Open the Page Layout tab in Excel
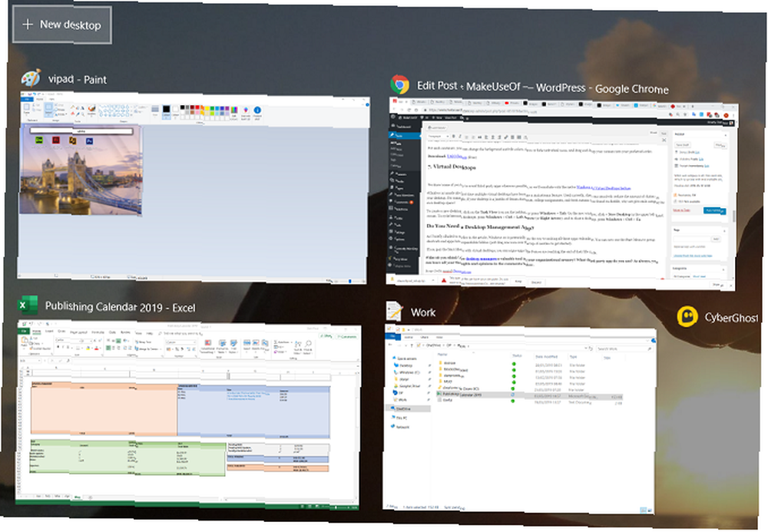This screenshot has height=532, width=768. click(78, 332)
